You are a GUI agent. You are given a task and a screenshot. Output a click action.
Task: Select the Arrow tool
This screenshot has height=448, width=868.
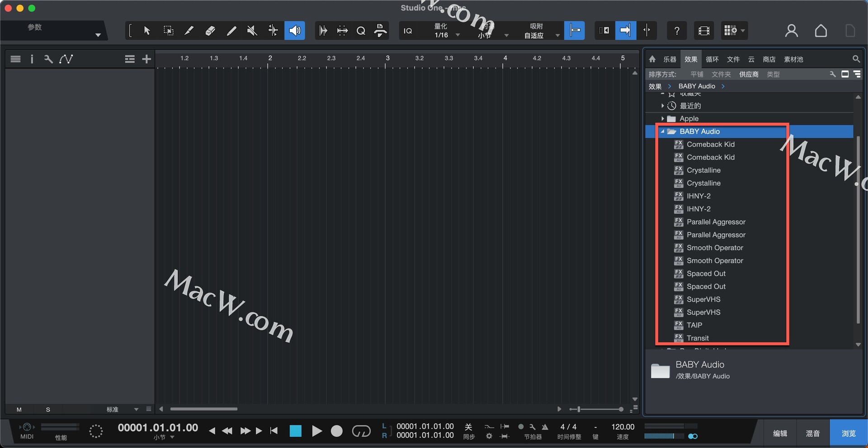(147, 31)
